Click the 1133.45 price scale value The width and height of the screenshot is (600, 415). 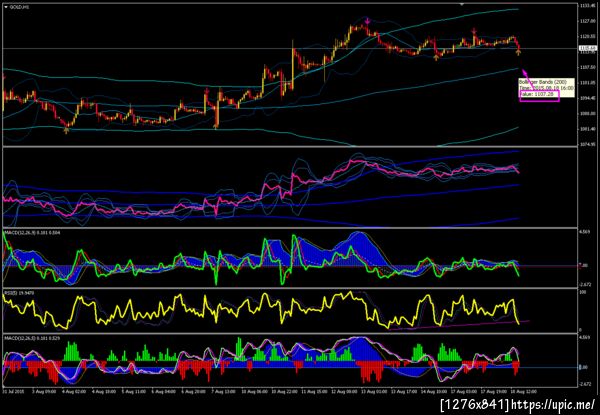[588, 6]
